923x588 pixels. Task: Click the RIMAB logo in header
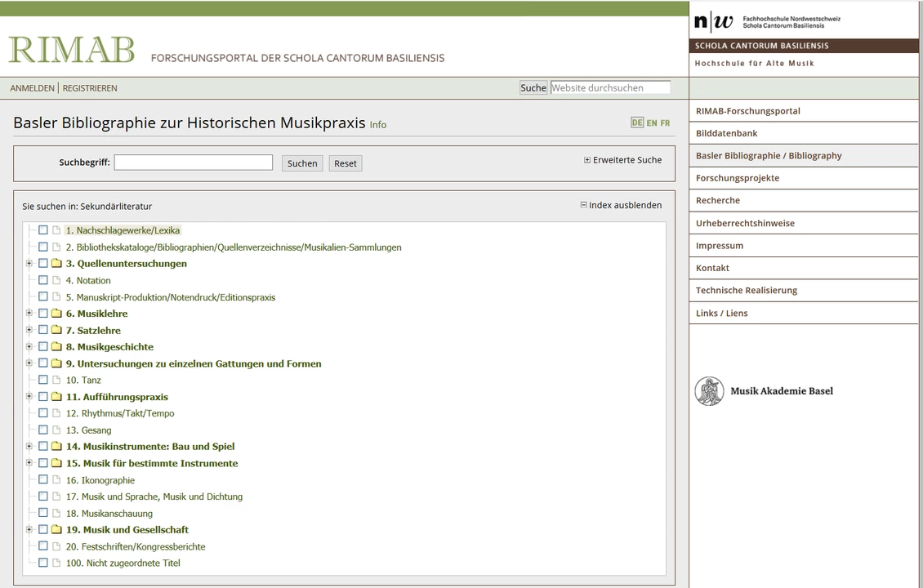72,51
